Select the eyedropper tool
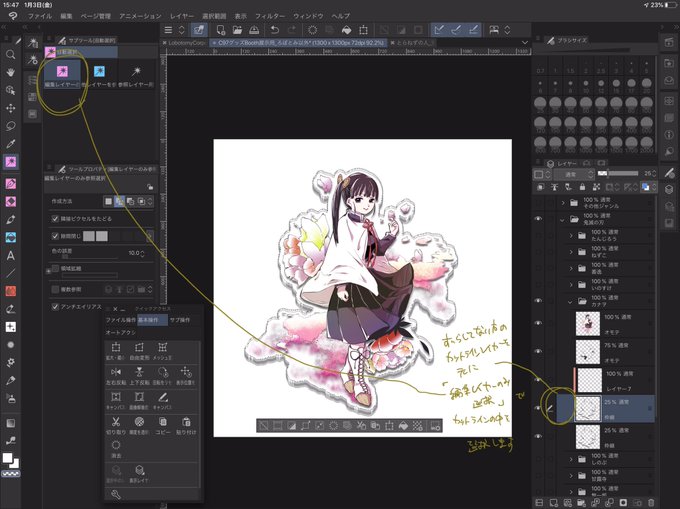 click(10, 144)
